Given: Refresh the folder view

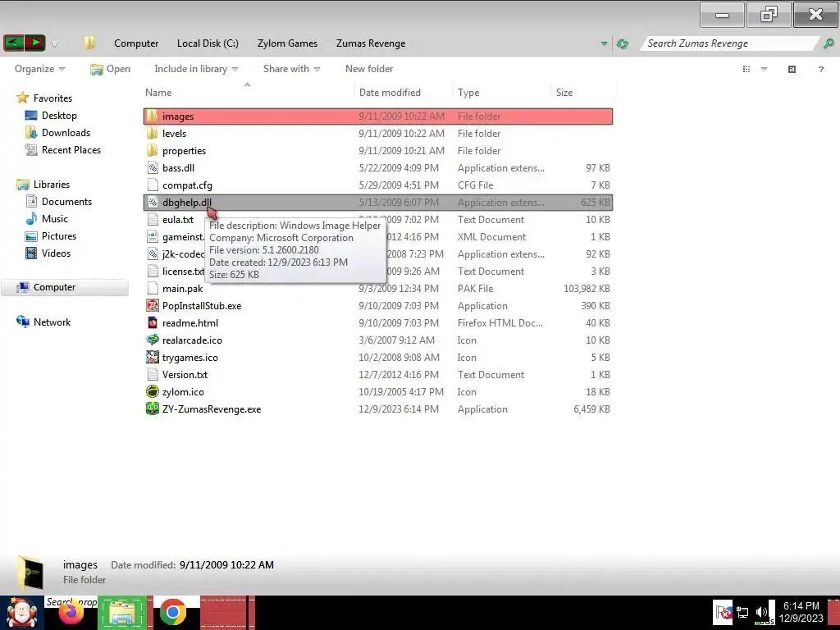Looking at the screenshot, I should pyautogui.click(x=623, y=43).
